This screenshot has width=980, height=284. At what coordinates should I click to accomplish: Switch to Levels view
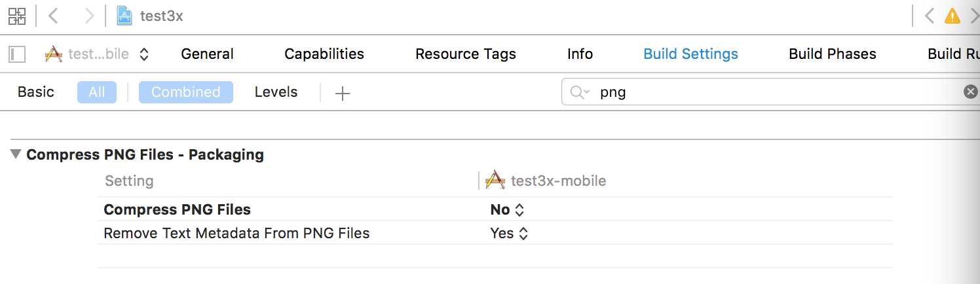276,92
